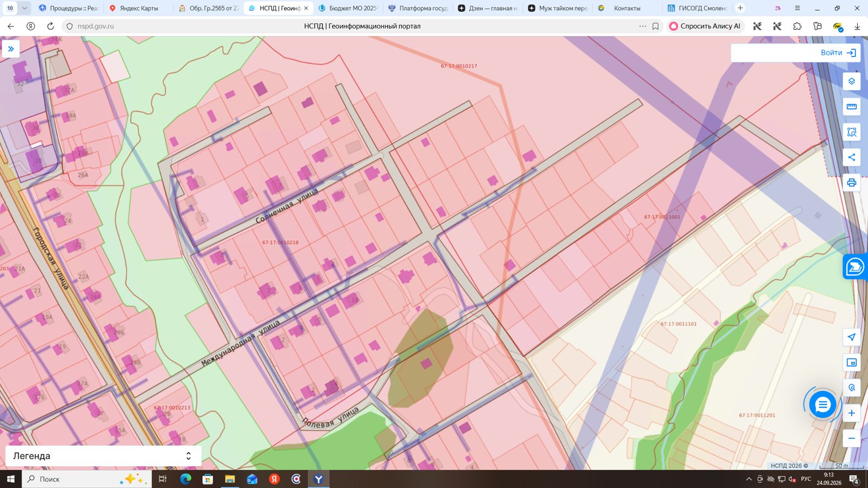The width and height of the screenshot is (868, 488).
Task: Click Спросить Алису AI button
Action: (x=705, y=26)
